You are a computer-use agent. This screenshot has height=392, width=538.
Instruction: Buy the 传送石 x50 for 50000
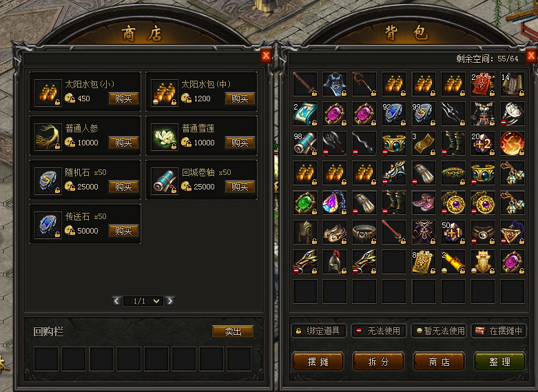coord(123,231)
